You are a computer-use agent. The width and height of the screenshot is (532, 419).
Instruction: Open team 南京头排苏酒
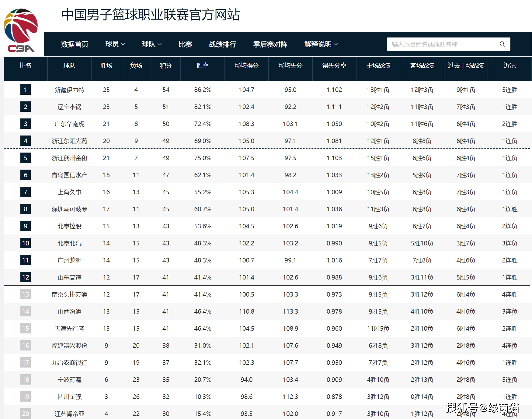69,294
